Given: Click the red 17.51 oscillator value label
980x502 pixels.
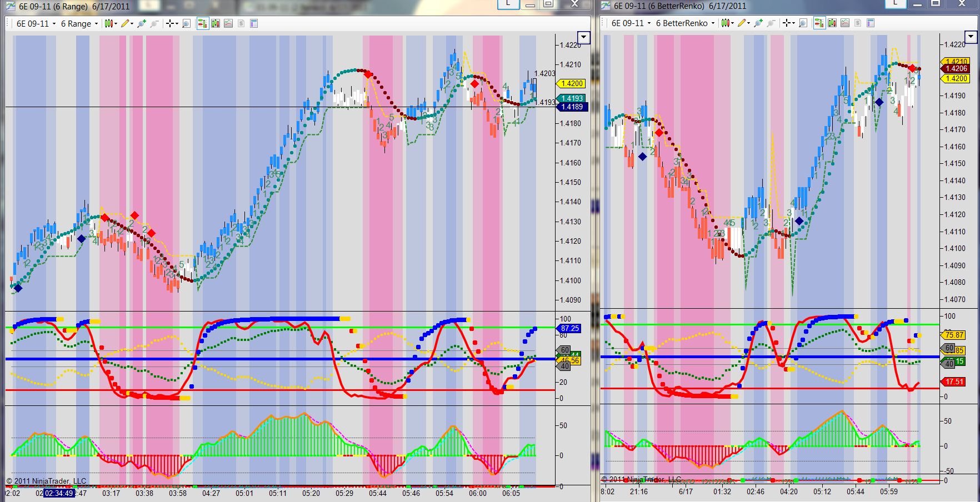Looking at the screenshot, I should coord(953,381).
